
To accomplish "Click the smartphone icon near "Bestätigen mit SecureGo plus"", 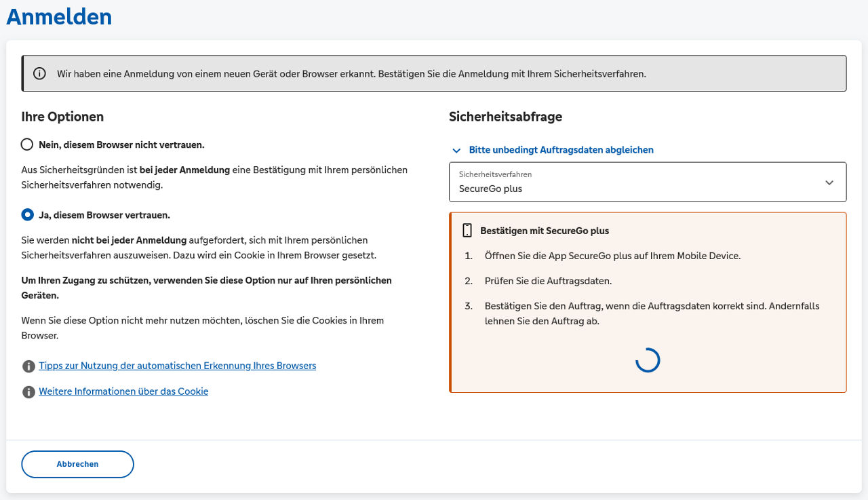I will pos(467,230).
